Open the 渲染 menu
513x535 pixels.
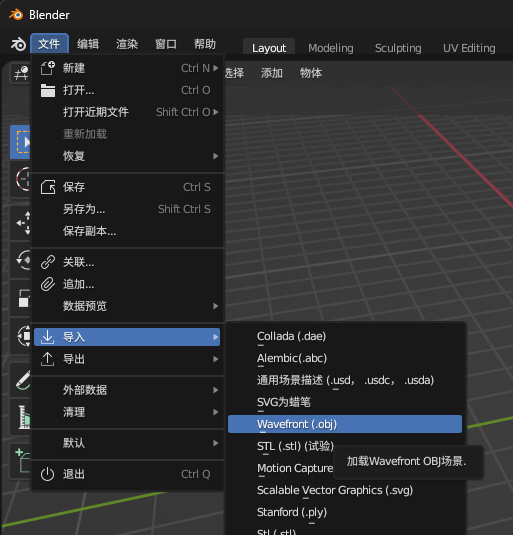coord(127,44)
